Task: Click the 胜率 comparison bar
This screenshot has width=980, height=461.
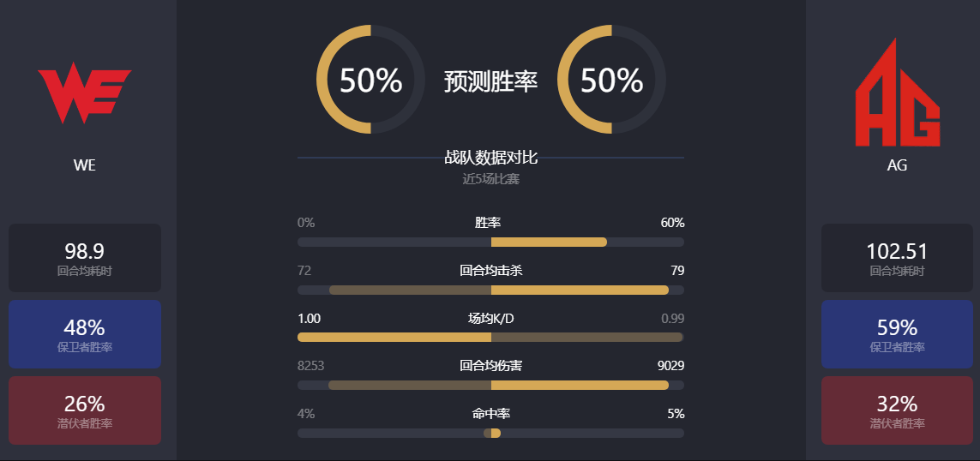Action: [490, 242]
